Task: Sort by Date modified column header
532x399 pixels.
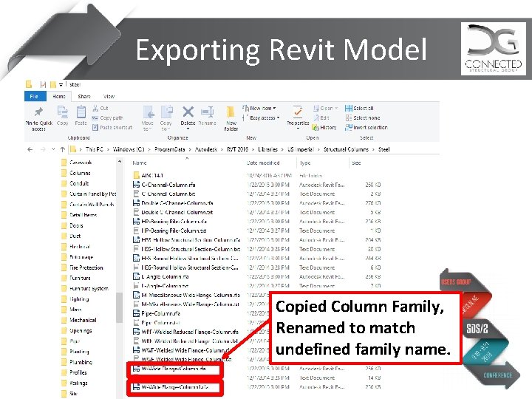Action: coord(263,163)
